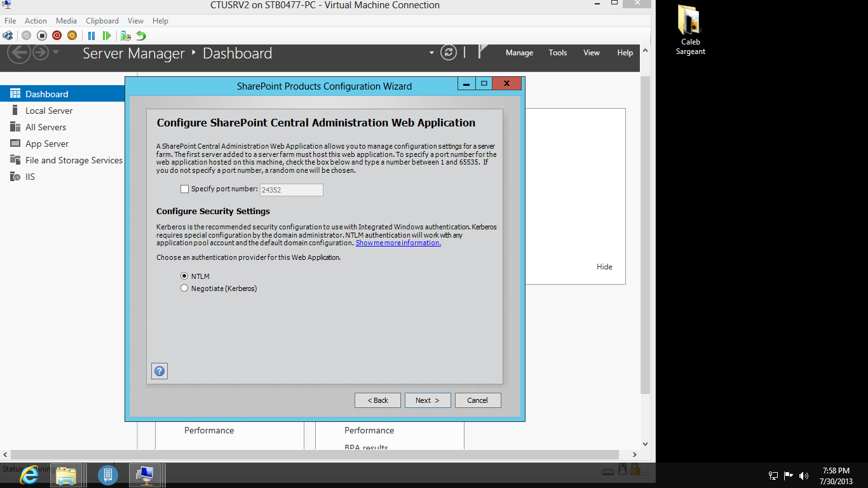Open the VM Connection View menu

135,21
